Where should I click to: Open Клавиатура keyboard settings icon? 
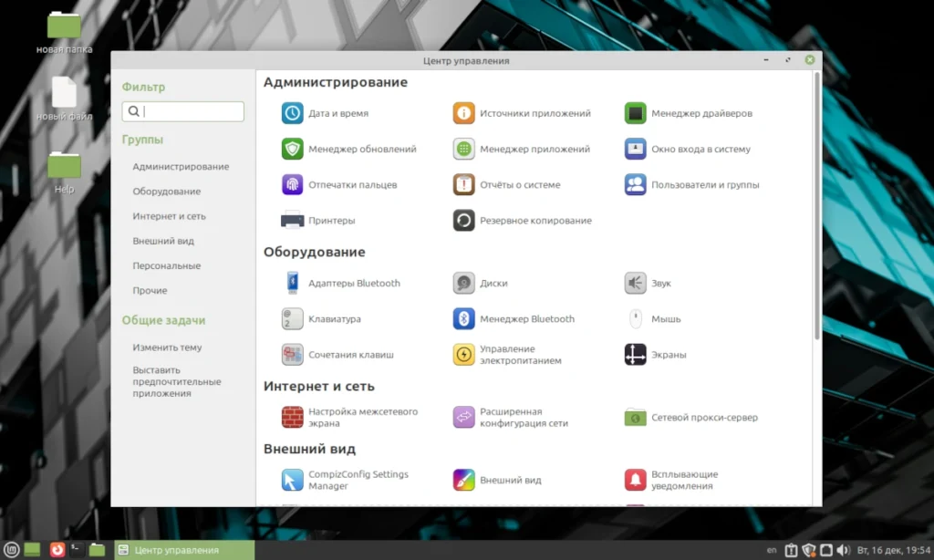point(292,318)
